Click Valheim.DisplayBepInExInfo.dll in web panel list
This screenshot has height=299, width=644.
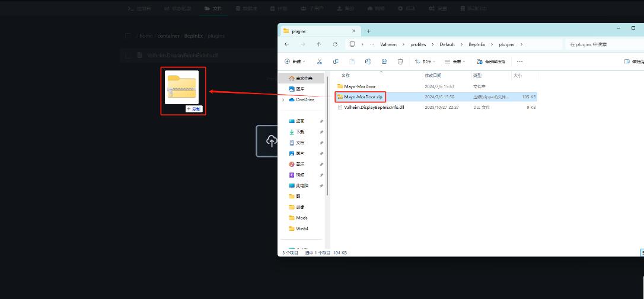coord(183,56)
